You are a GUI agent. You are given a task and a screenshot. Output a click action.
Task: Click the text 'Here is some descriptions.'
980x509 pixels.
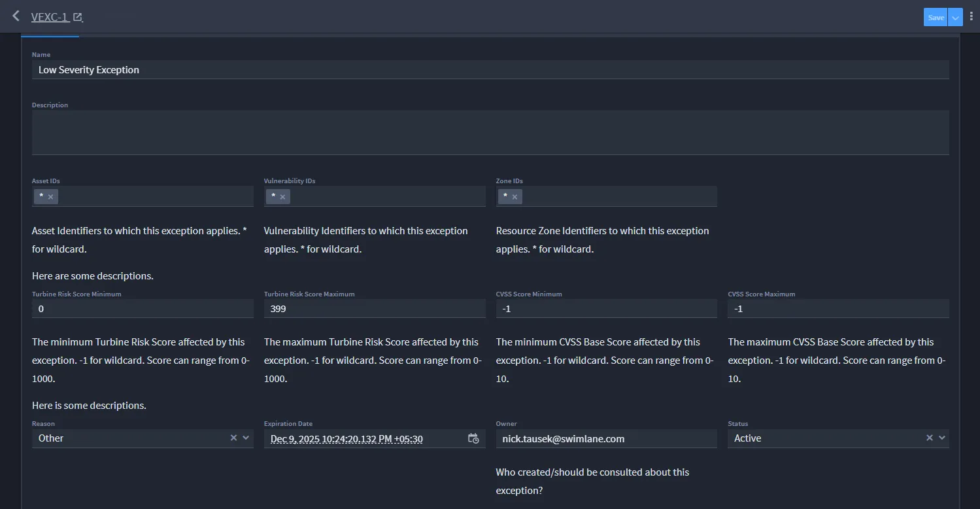[x=89, y=406]
